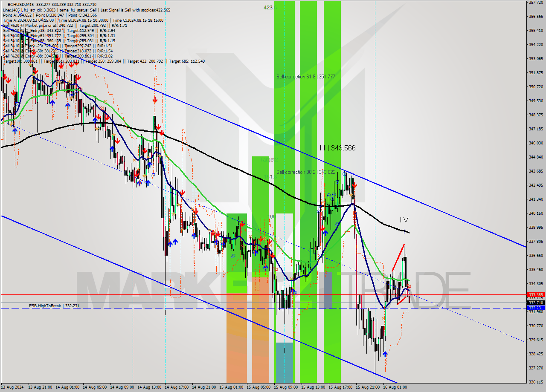
Task: Click the 'Target 250: 259.304' text
Action: click(x=103, y=61)
